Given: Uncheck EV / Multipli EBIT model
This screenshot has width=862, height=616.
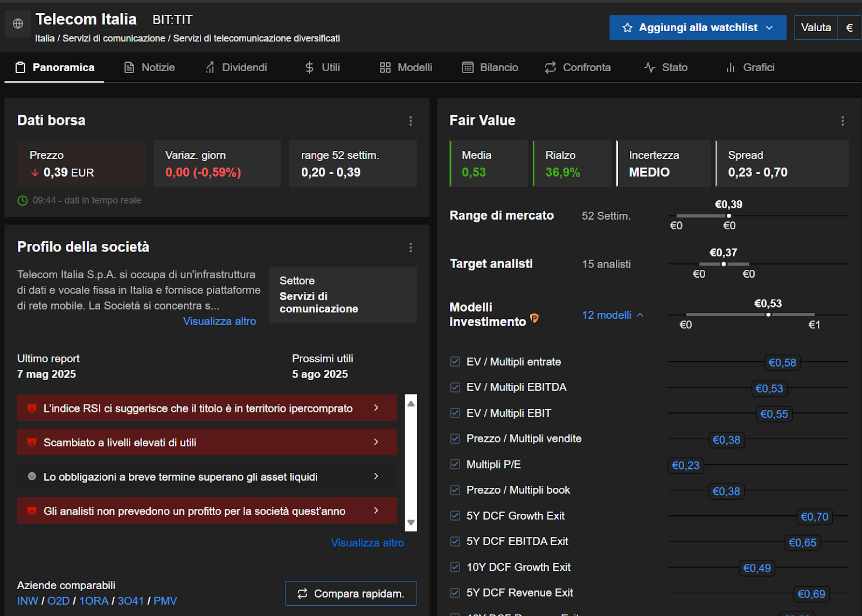Looking at the screenshot, I should click(x=455, y=413).
